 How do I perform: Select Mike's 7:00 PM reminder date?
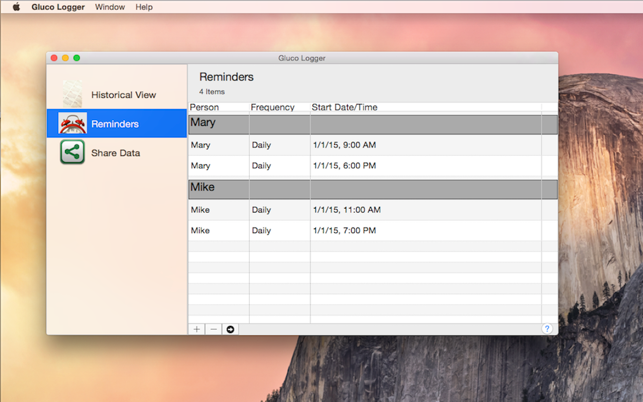pos(344,230)
